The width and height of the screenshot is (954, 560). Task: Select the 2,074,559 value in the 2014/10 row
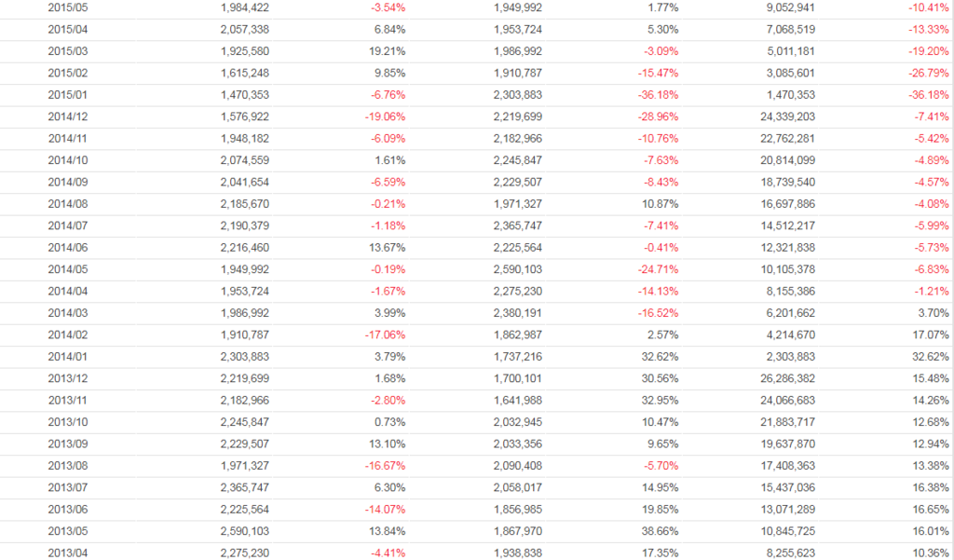[243, 160]
